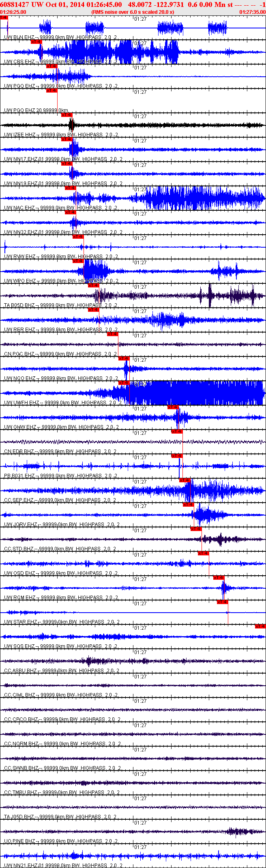The height and width of the screenshot is (868, 266).
Task: Select the pick flag on NAC trace
Action: [x=70, y=188]
